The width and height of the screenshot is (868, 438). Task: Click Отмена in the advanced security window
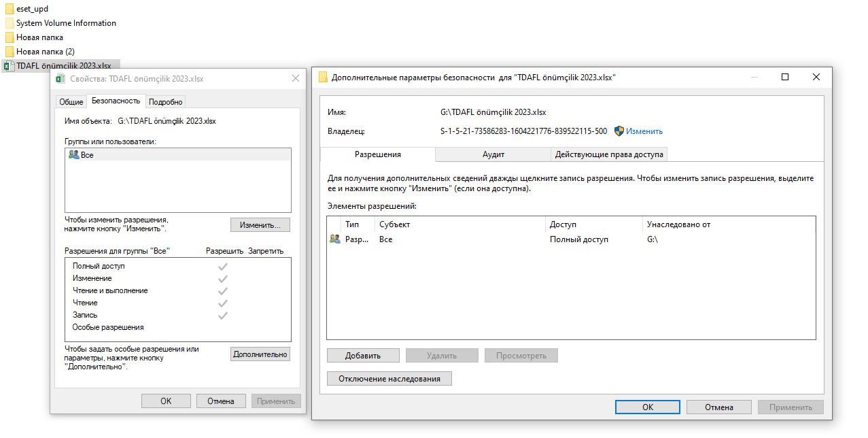pos(719,407)
